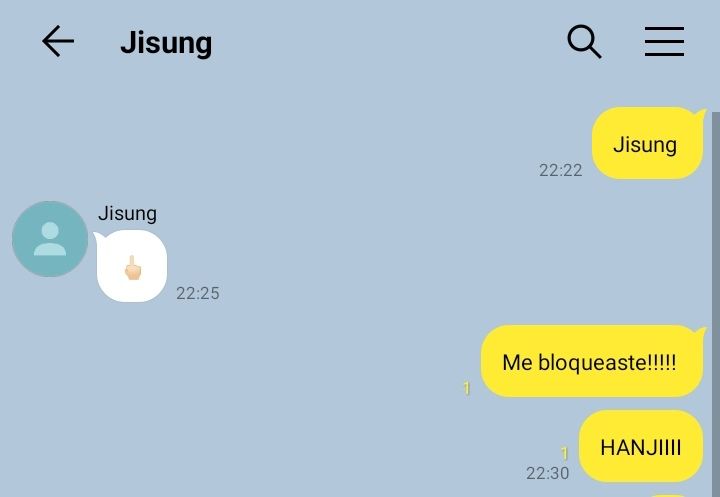Tap the back arrow icon
Screen dimensions: 720x497
58,41
